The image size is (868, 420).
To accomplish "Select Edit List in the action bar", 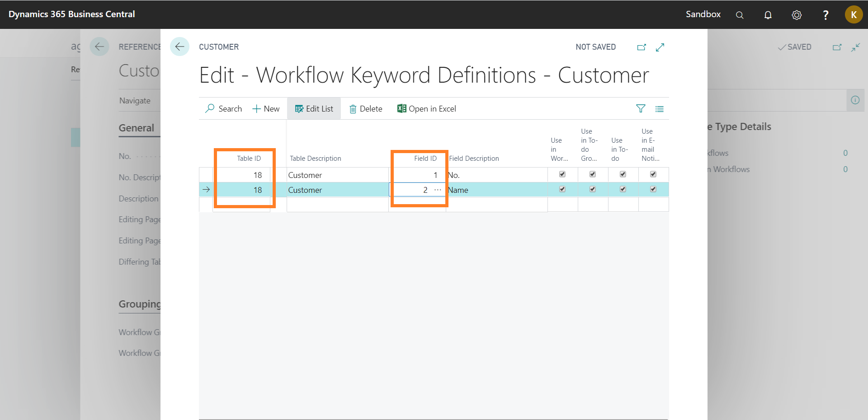I will click(x=314, y=109).
